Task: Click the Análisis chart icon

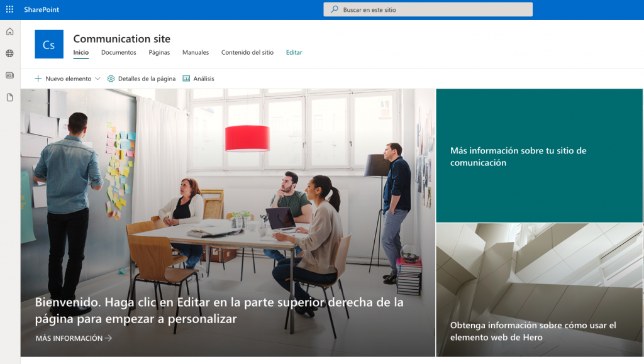Action: click(x=186, y=79)
